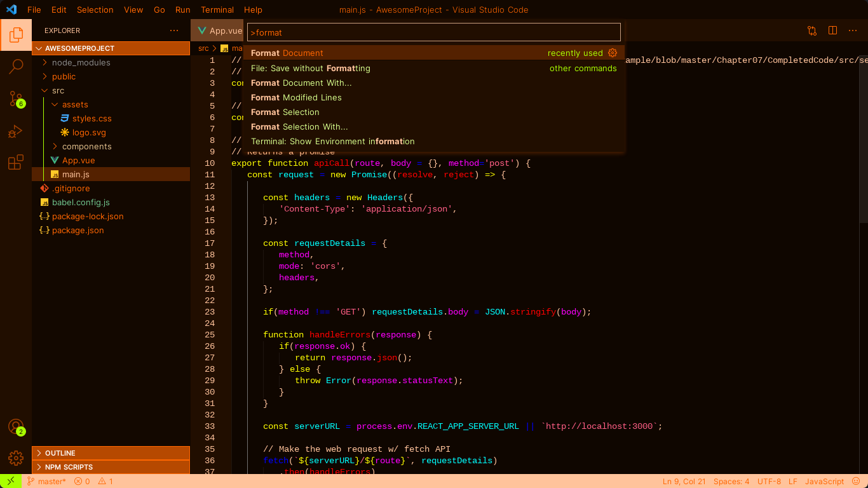Image resolution: width=868 pixels, height=488 pixels.
Task: Expand the NPM SCRIPTS section
Action: [x=111, y=467]
